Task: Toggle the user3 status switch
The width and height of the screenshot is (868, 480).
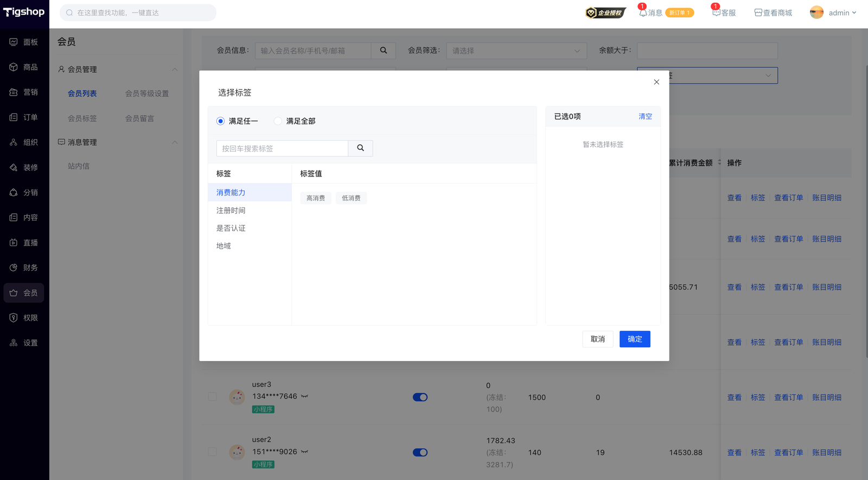Action: pyautogui.click(x=420, y=397)
